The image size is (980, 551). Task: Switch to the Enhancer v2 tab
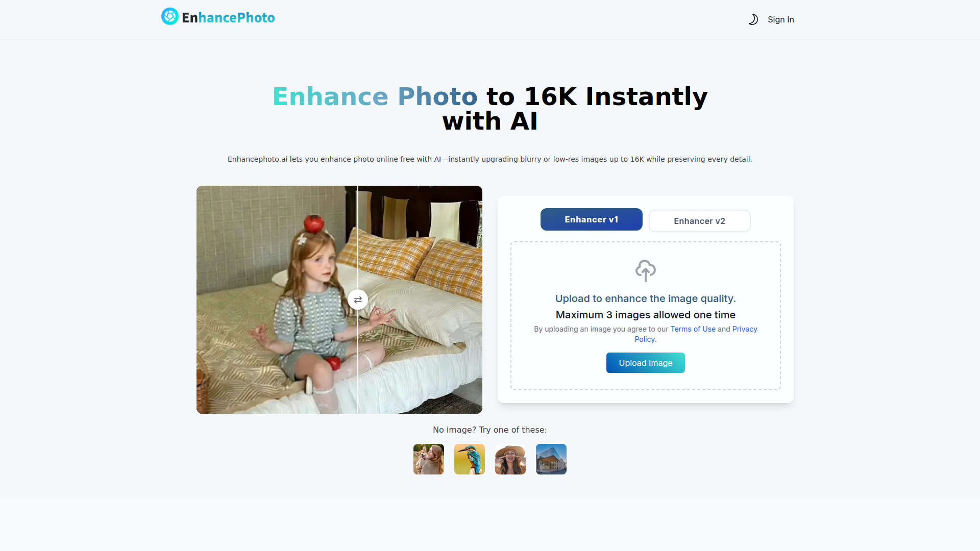[x=699, y=220]
